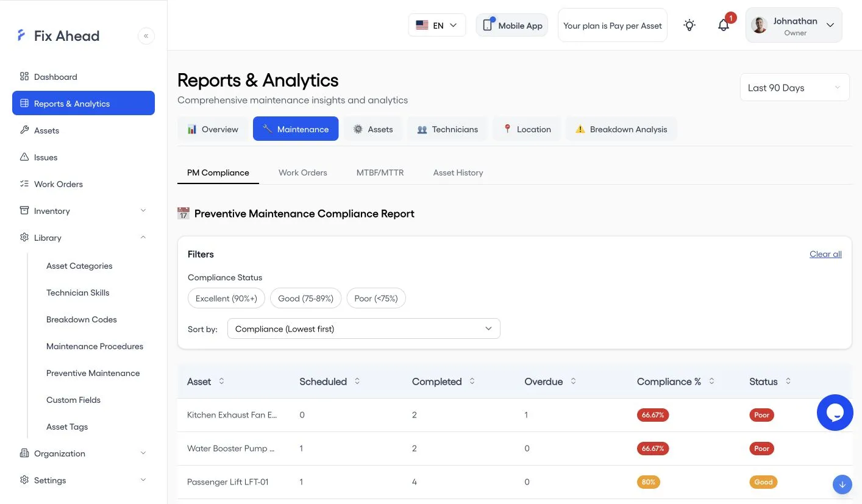
Task: Open the Johnathan Owner account menu
Action: (x=794, y=25)
